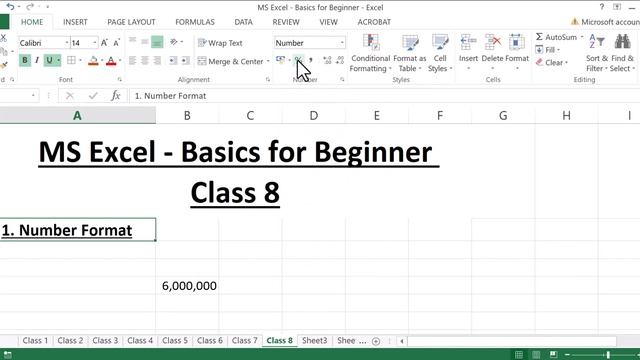Click in the formula bar text
640x360 pixels.
point(171,96)
